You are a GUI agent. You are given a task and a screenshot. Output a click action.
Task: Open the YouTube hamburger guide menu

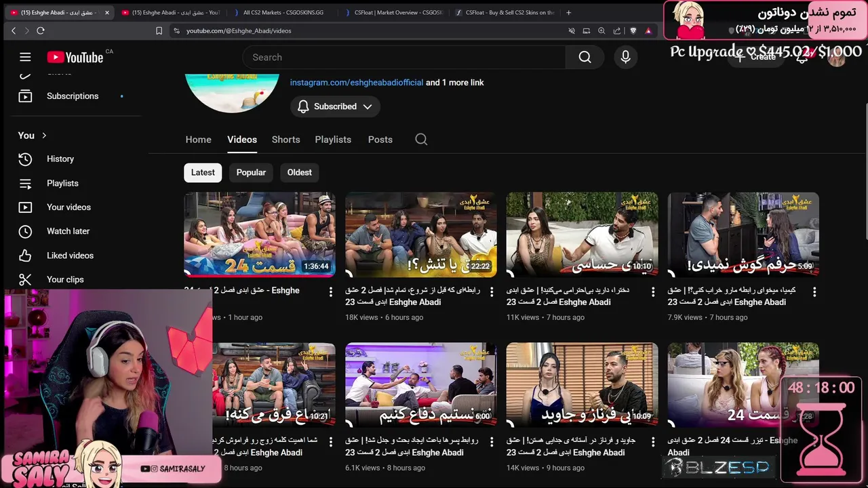pyautogui.click(x=25, y=58)
